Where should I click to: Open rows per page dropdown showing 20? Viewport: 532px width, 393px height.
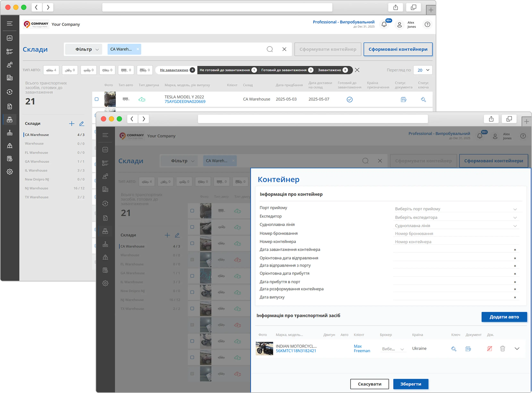[423, 70]
